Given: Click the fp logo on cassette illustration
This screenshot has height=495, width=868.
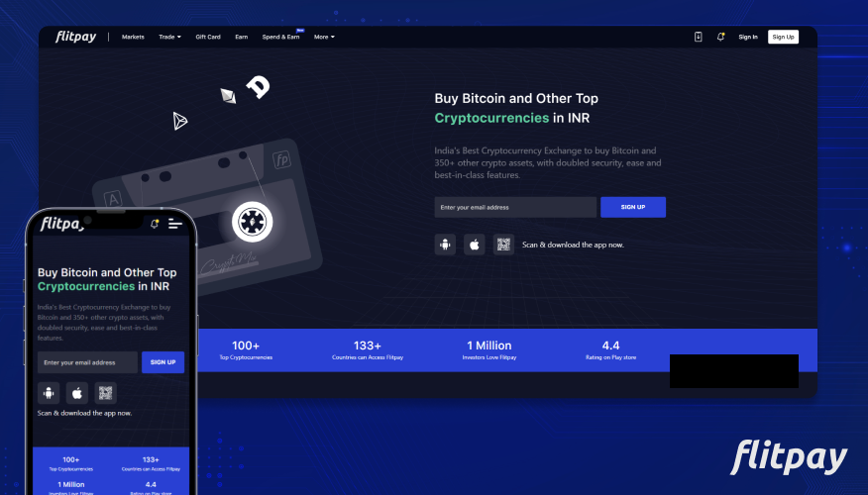Looking at the screenshot, I should pos(281,159).
